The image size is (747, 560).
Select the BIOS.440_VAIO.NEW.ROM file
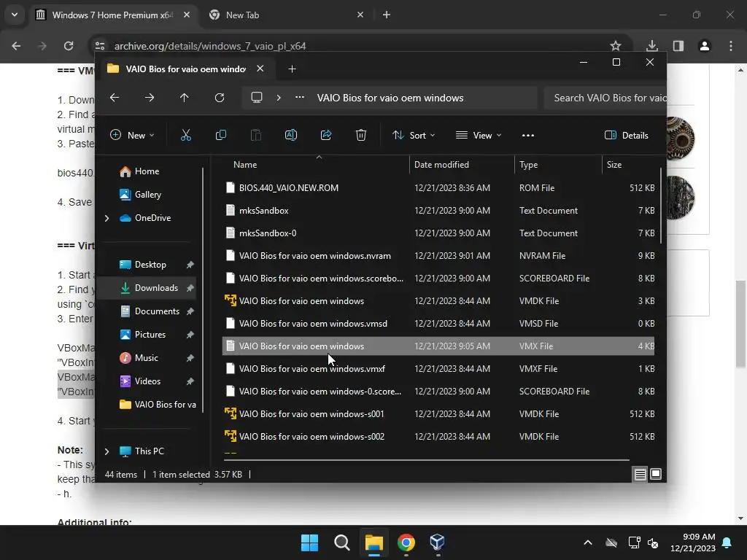438,187
